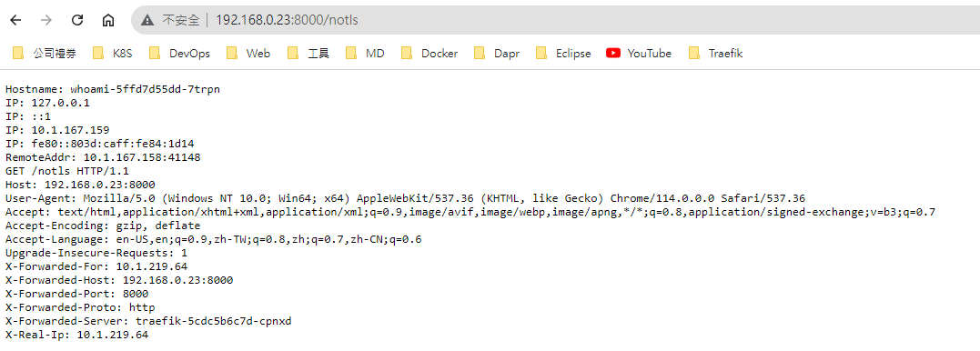Click the address bar URL
This screenshot has width=980, height=351.
pyautogui.click(x=287, y=20)
